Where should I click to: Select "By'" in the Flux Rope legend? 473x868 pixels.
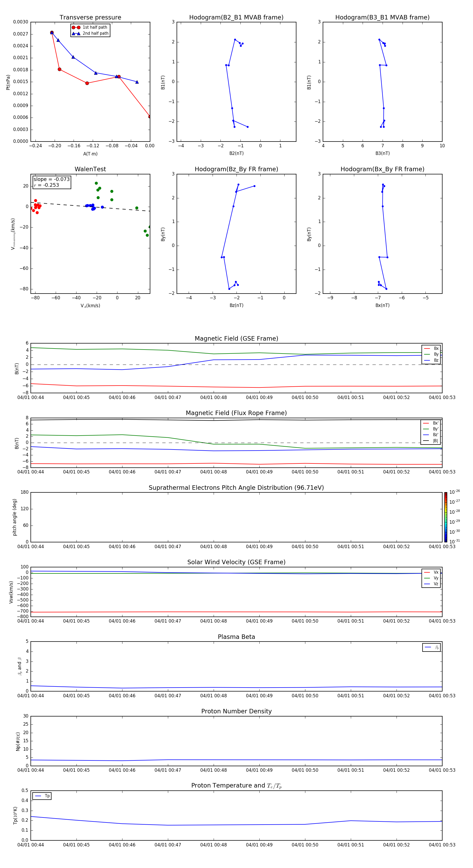tap(431, 429)
